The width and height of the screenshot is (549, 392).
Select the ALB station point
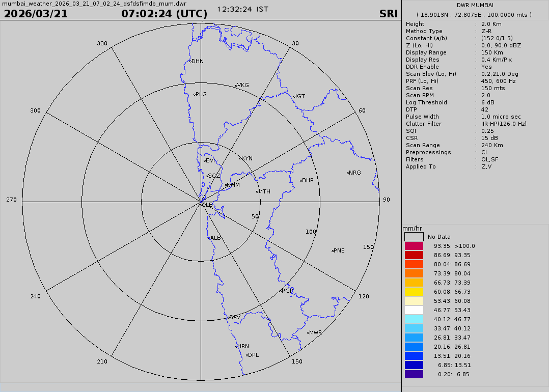[x=209, y=238]
